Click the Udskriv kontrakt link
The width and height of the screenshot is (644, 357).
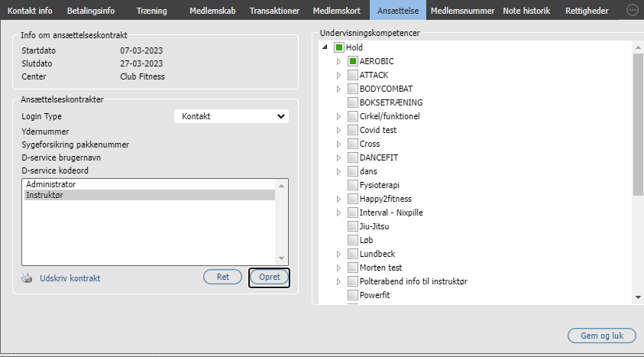click(70, 278)
